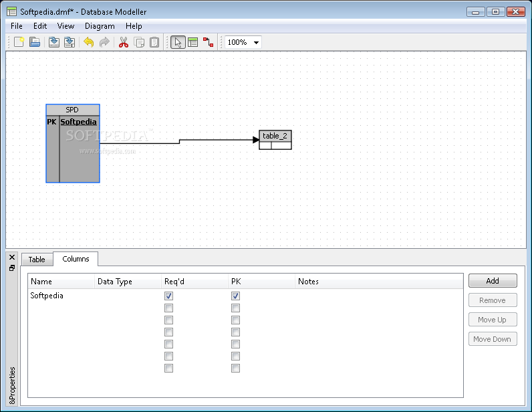Click the Remove button
The image size is (532, 412).
click(x=493, y=300)
